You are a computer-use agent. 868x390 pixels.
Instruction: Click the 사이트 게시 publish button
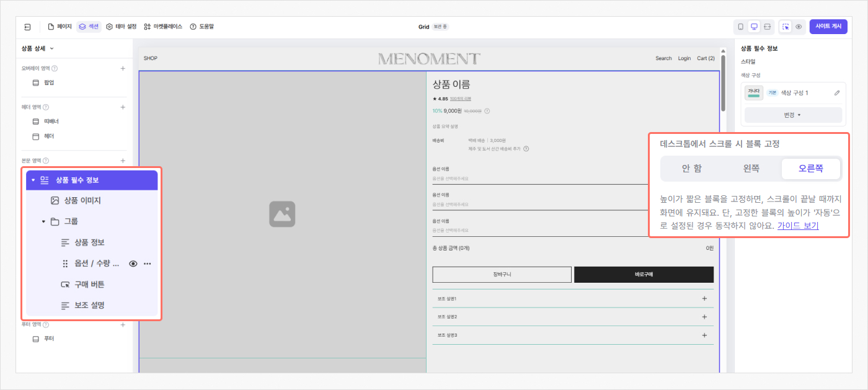click(x=828, y=27)
